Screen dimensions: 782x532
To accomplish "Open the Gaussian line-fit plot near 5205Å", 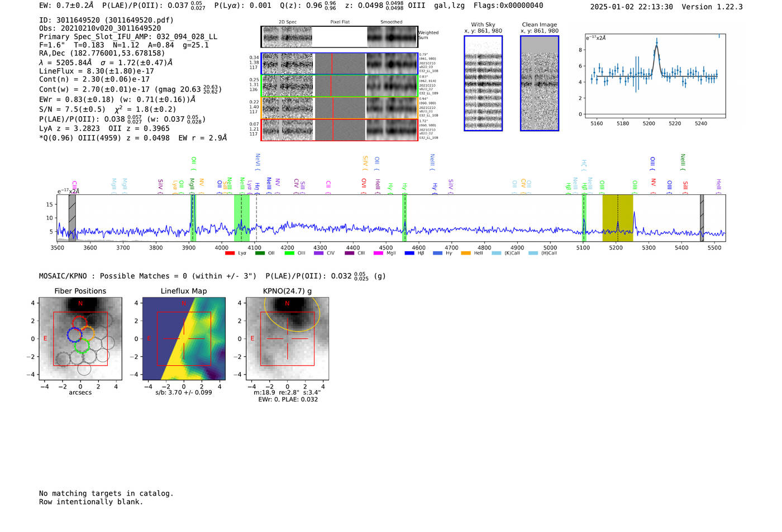I will pos(655,76).
